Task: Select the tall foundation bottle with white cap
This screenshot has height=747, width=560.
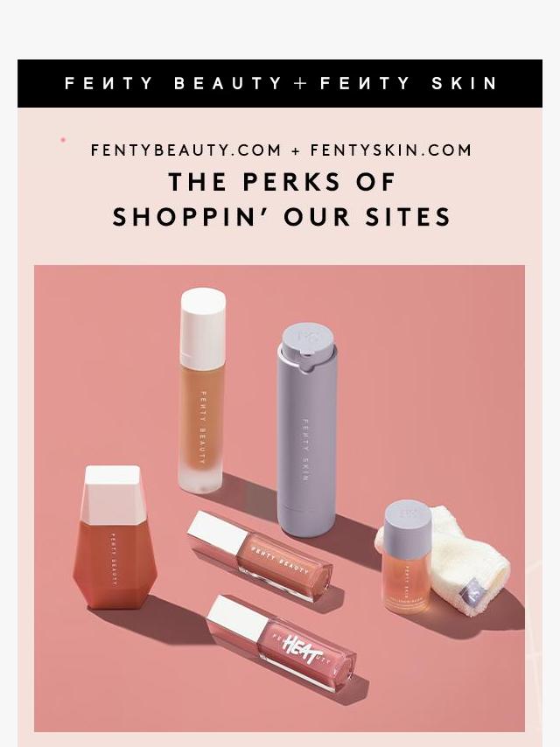Action: [x=202, y=391]
